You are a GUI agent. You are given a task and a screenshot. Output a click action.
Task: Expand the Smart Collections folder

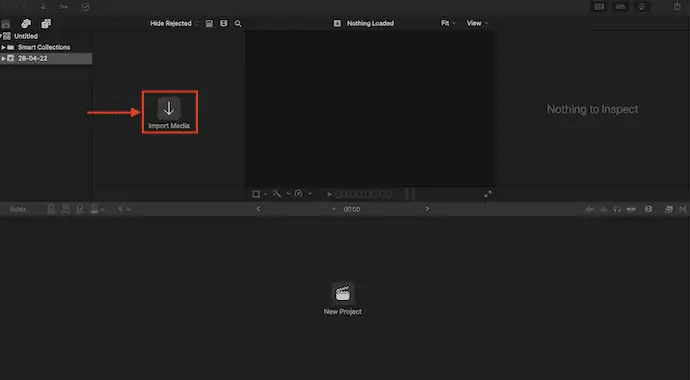(4, 47)
